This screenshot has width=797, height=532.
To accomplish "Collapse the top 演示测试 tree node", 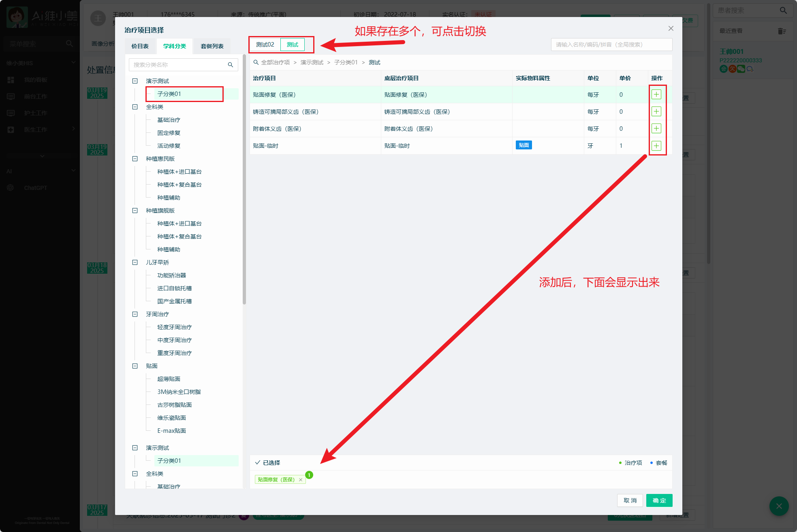I will tap(135, 81).
